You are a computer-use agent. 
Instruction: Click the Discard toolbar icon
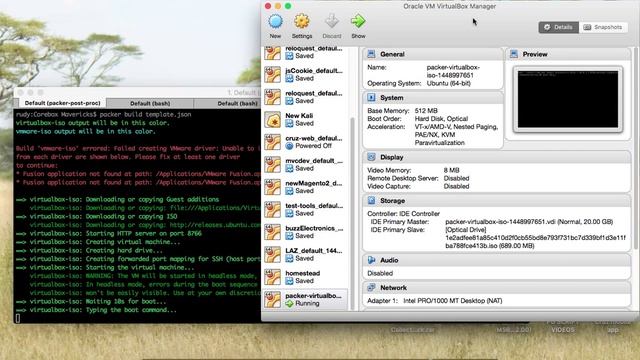tap(331, 21)
